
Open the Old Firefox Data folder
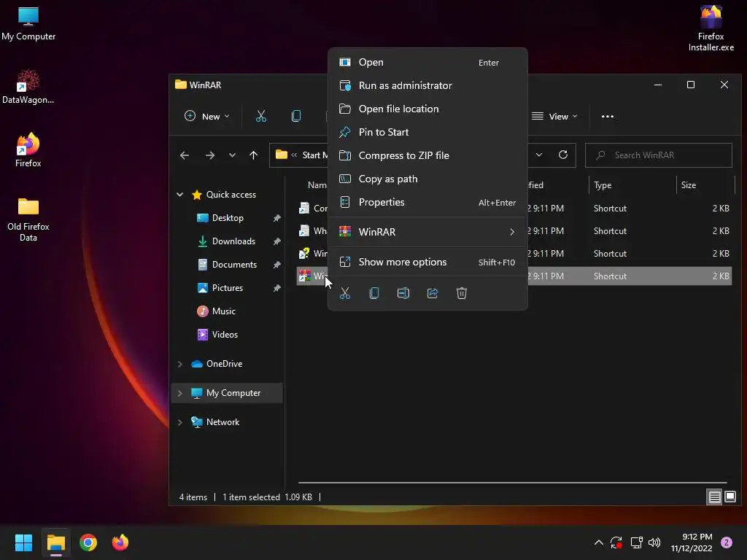point(28,219)
